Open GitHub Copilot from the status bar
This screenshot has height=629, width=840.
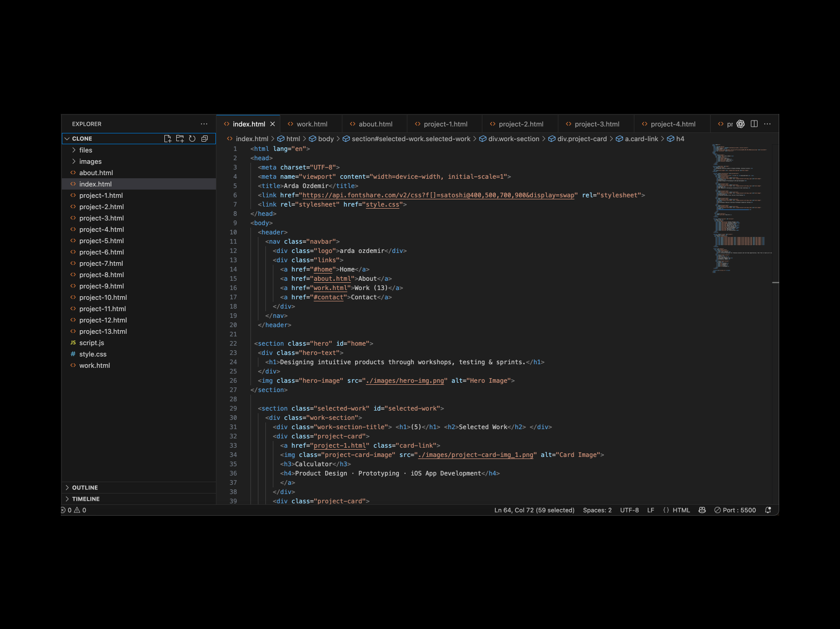click(x=702, y=510)
